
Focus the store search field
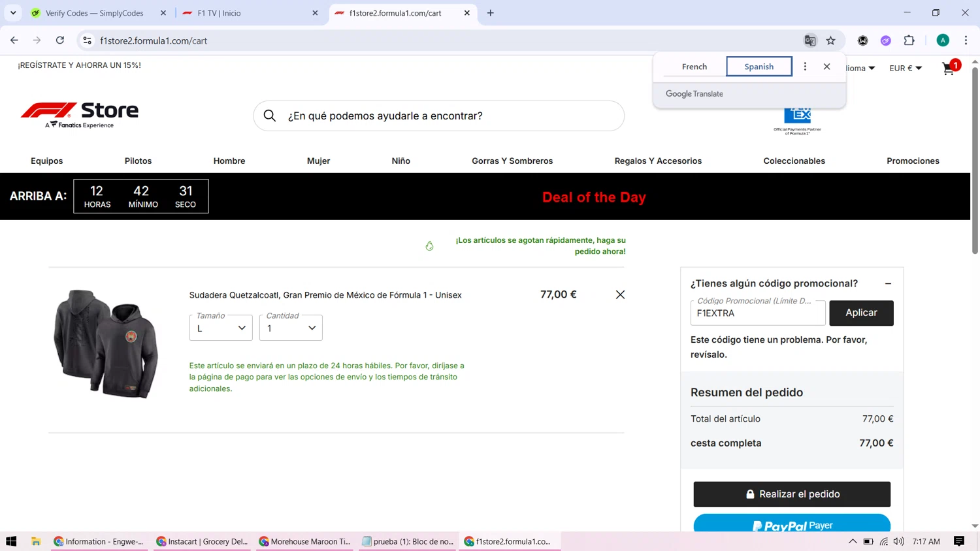tap(438, 116)
